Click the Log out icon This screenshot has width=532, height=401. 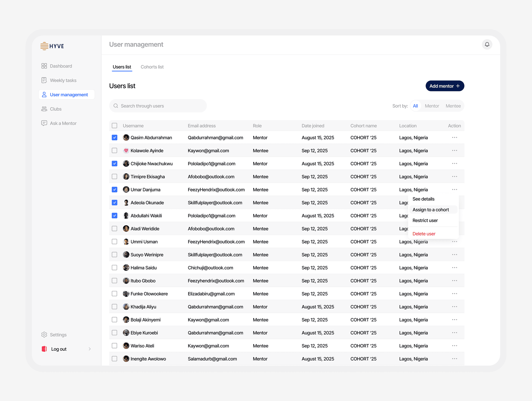click(44, 349)
